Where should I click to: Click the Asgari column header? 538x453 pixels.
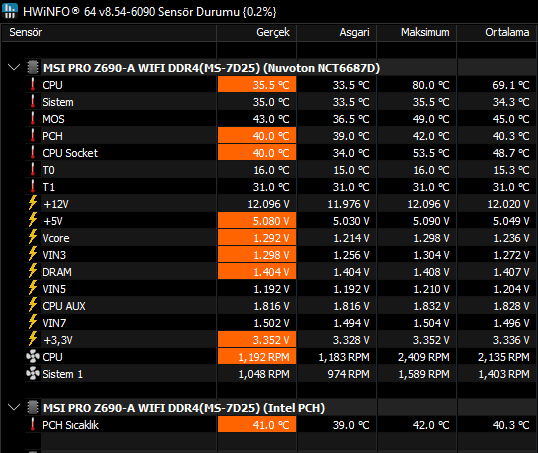(x=337, y=32)
